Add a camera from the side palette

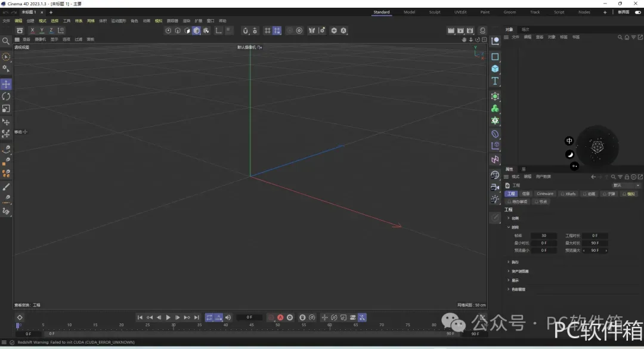[496, 187]
